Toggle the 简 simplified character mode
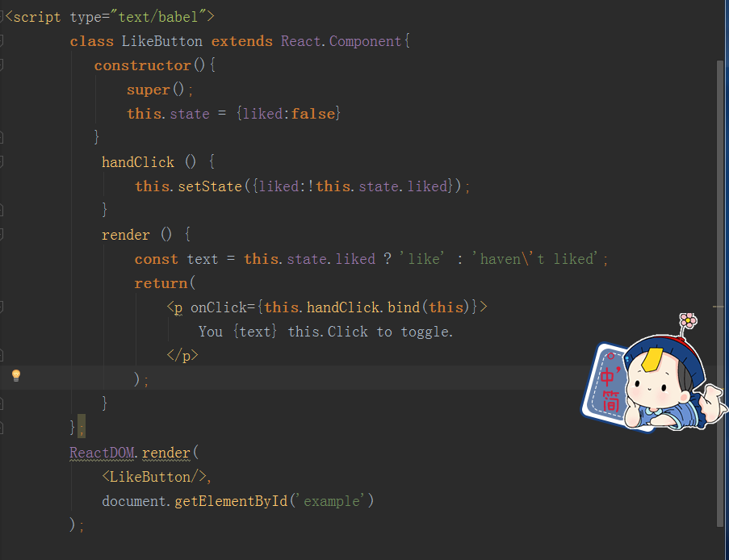 pos(611,402)
